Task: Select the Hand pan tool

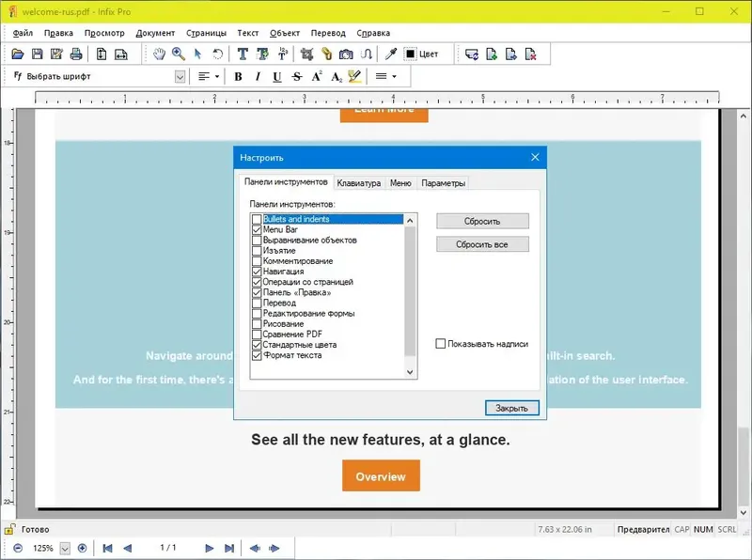Action: (x=160, y=54)
